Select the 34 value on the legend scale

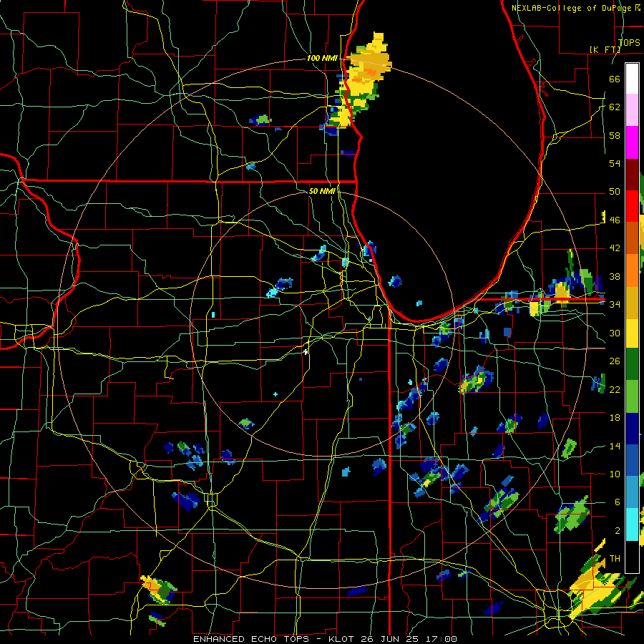click(x=615, y=304)
